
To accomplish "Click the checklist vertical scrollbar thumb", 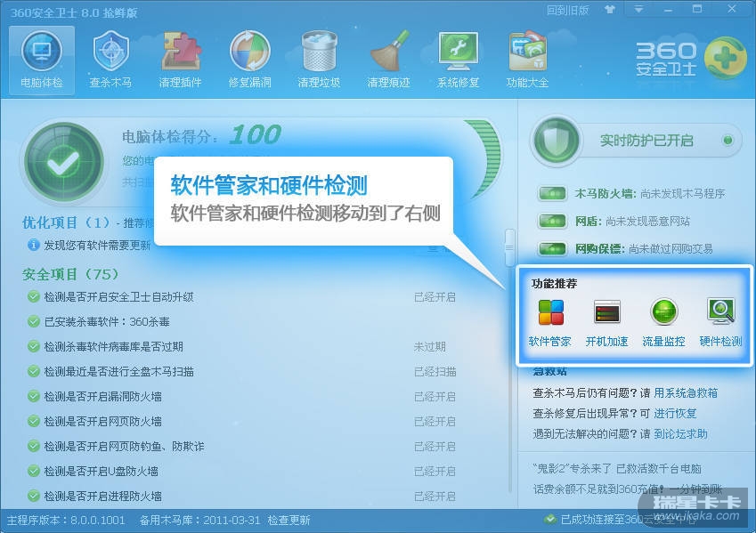I will click(x=509, y=247).
